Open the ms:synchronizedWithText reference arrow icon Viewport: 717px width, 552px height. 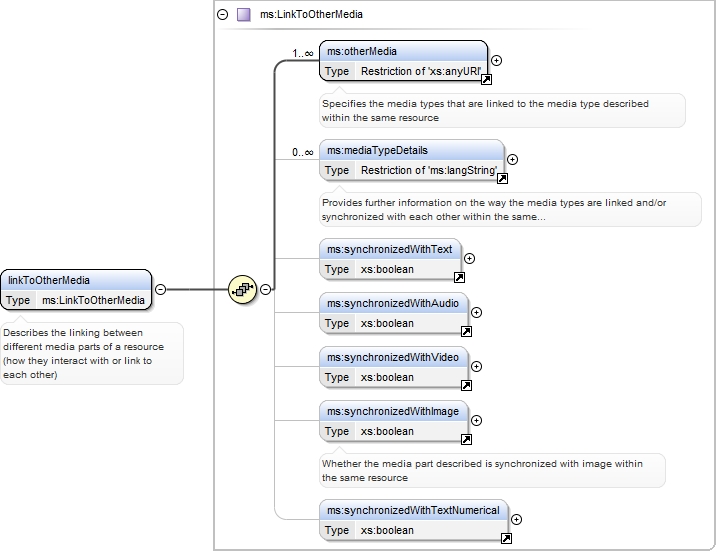click(459, 277)
